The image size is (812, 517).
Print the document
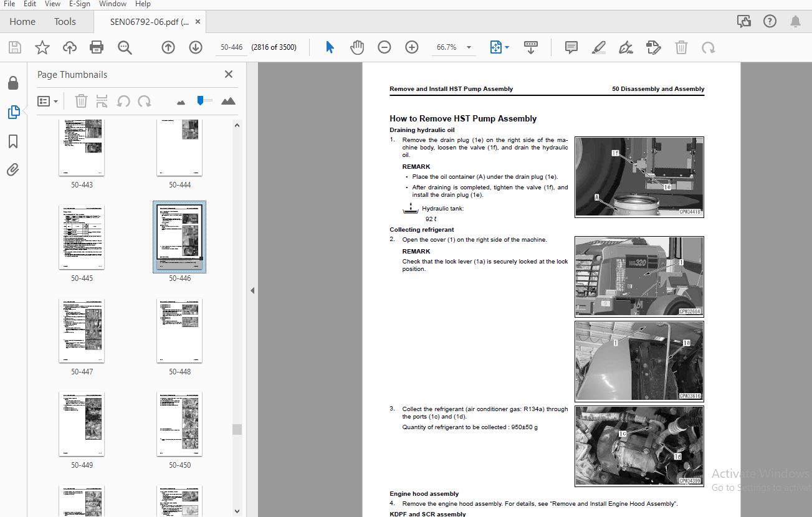(x=97, y=47)
